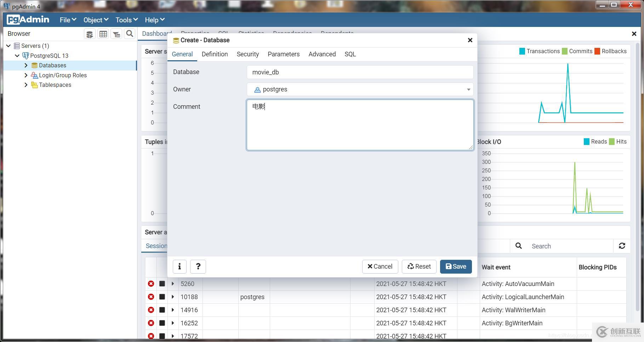644x342 pixels.
Task: Open the Owner dropdown showing postgres
Action: tap(360, 89)
